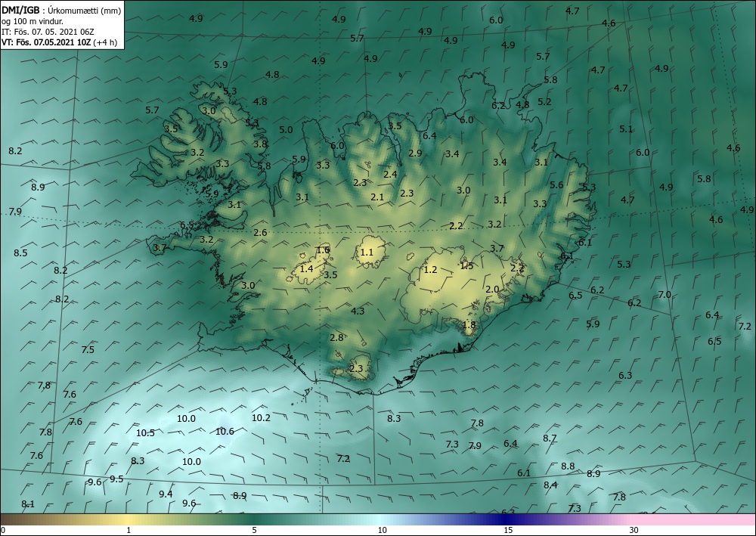Click the 7.5 value southwest of Iceland
This screenshot has width=756, height=536.
click(x=88, y=350)
